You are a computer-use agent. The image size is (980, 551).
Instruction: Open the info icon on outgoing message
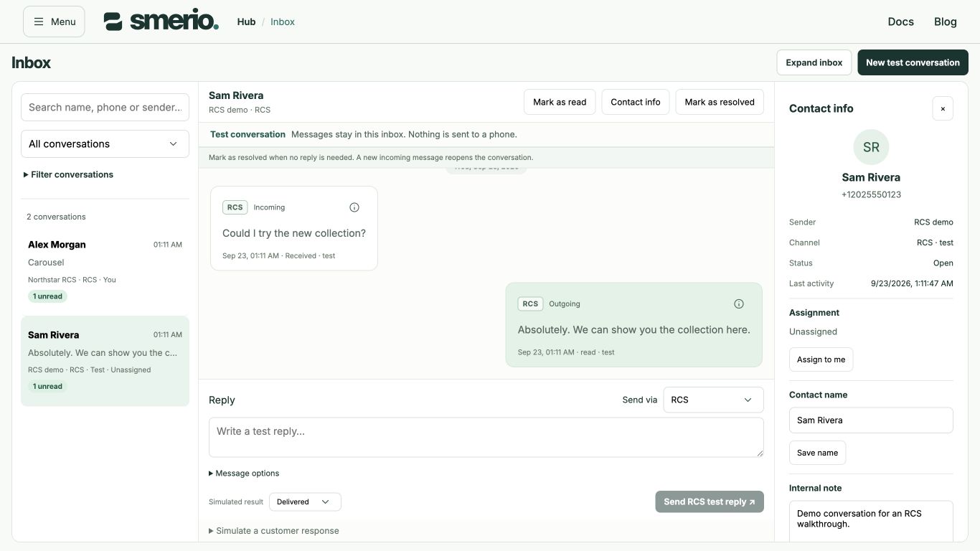(739, 304)
